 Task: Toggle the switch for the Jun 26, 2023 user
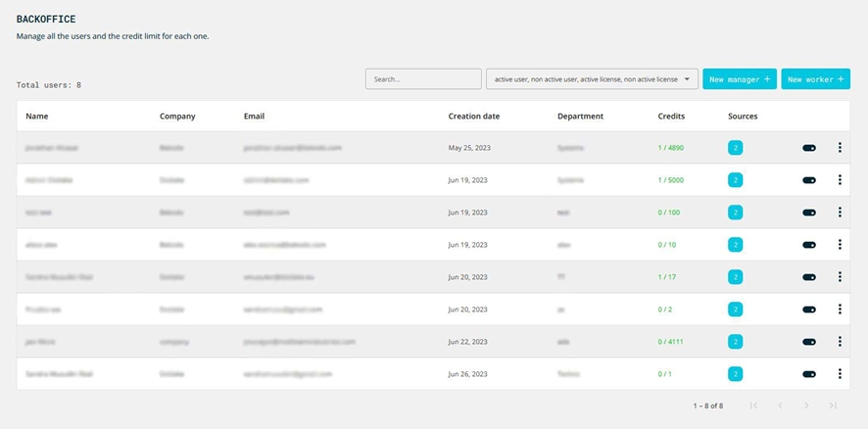click(809, 374)
